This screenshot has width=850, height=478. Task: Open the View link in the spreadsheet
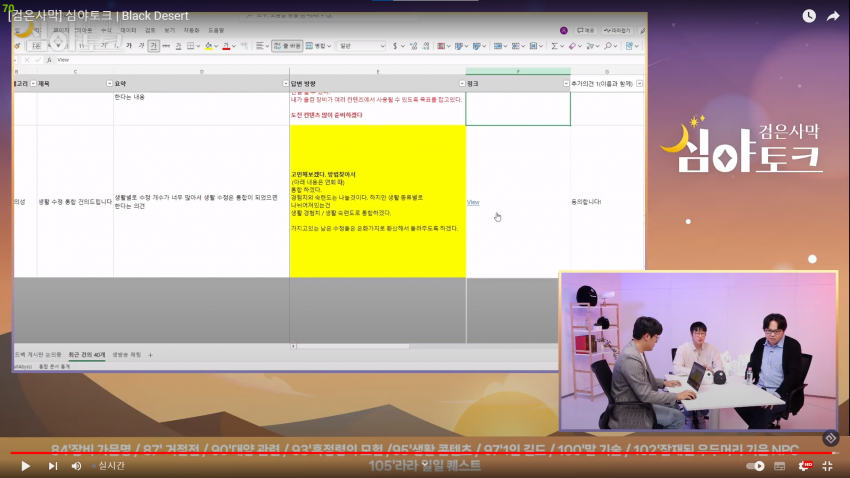coord(473,202)
